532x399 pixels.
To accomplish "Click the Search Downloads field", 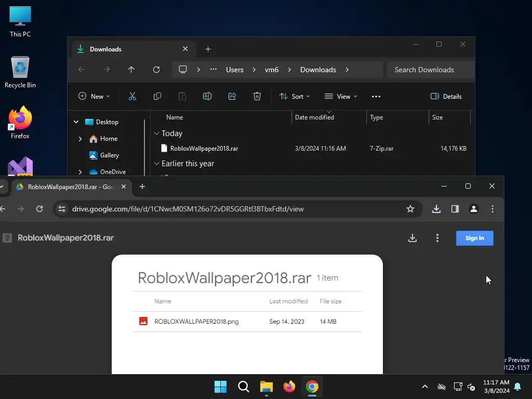I will coord(431,70).
